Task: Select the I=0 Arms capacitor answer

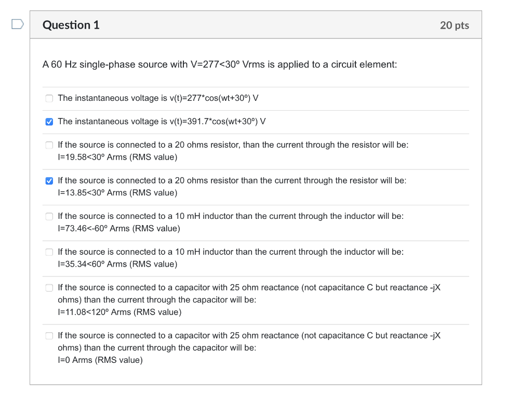Action: (49, 335)
